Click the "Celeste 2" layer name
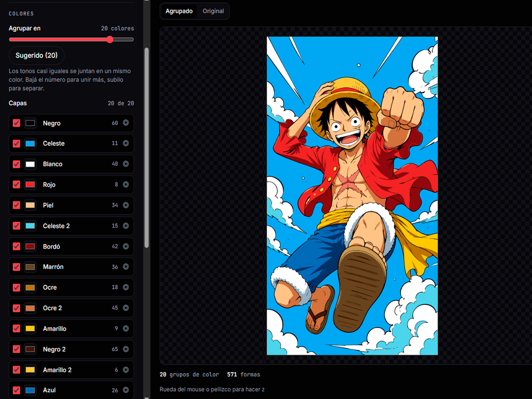The width and height of the screenshot is (532, 399). coord(56,226)
